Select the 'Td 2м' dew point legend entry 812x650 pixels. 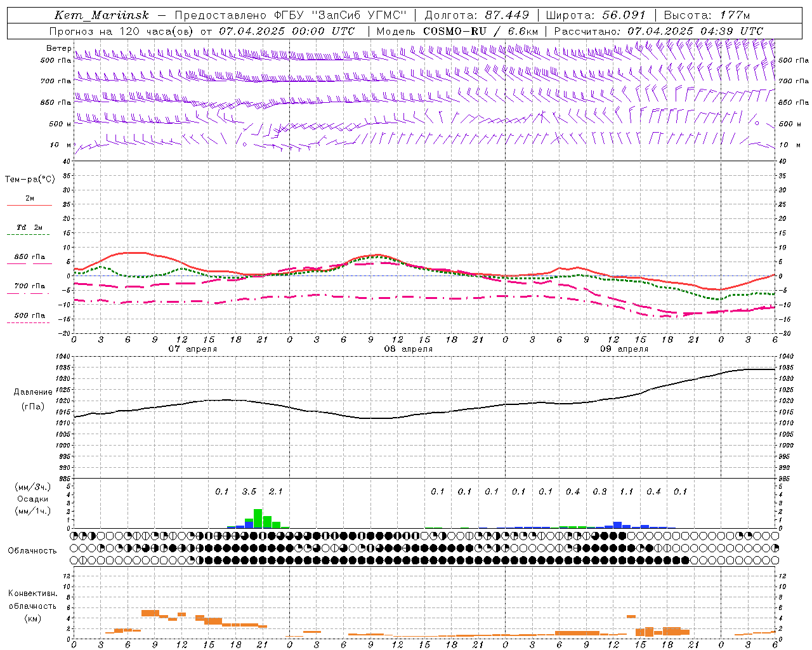coord(29,227)
